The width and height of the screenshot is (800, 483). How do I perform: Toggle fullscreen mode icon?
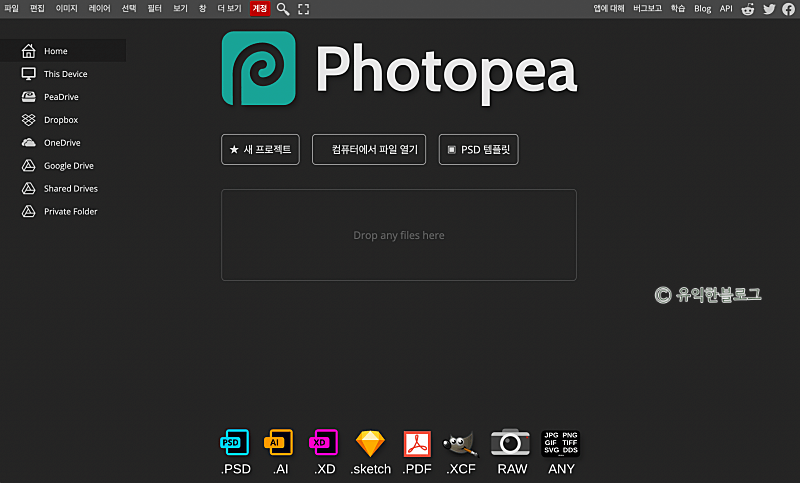304,9
